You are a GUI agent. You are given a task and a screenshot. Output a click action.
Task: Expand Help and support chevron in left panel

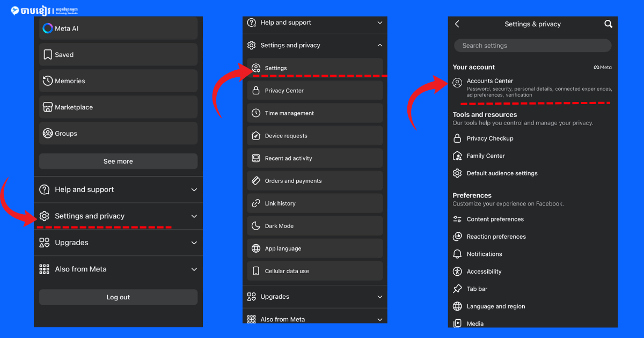pos(194,189)
